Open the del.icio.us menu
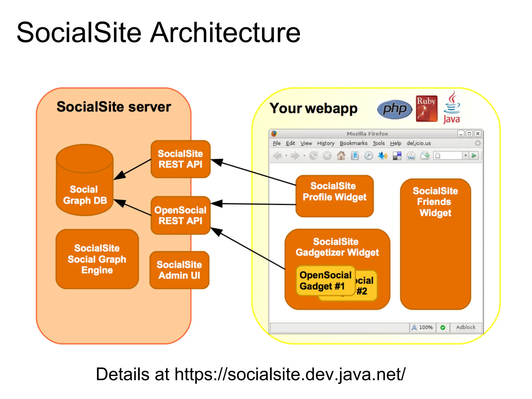 pyautogui.click(x=418, y=143)
